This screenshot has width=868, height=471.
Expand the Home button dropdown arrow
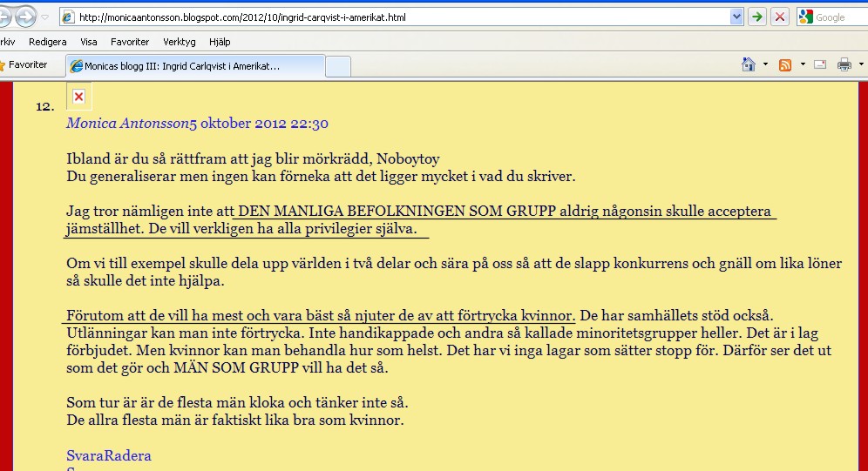(x=765, y=64)
